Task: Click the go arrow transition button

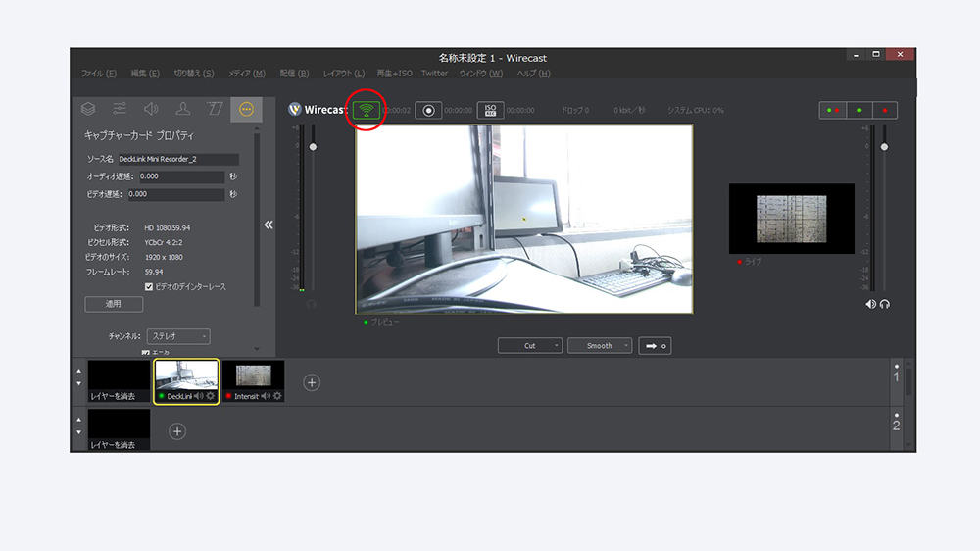Action: coord(655,346)
